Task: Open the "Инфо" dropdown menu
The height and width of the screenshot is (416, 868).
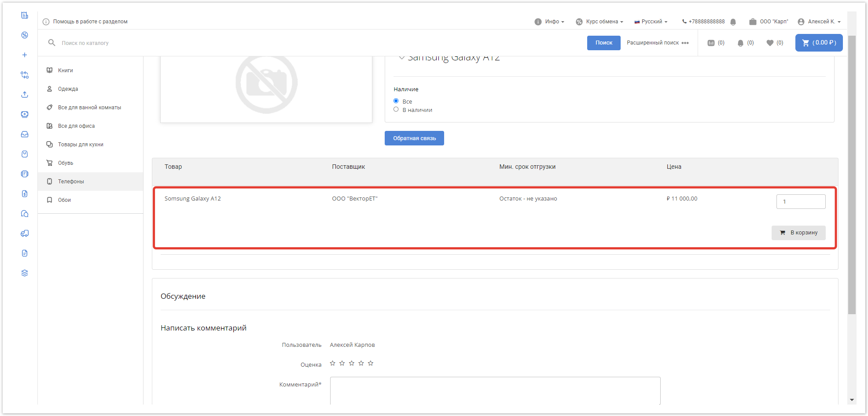Action: point(549,22)
